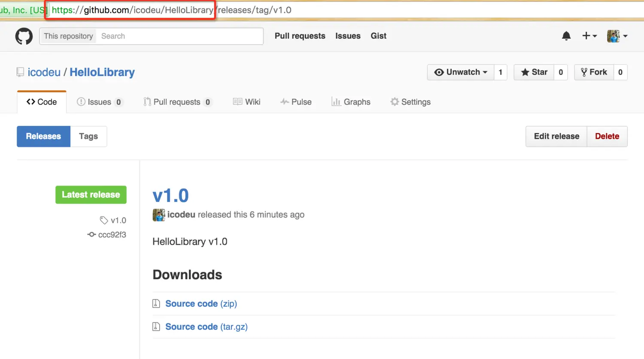The height and width of the screenshot is (359, 644).
Task: Click the icodeu owner link
Action: (44, 72)
